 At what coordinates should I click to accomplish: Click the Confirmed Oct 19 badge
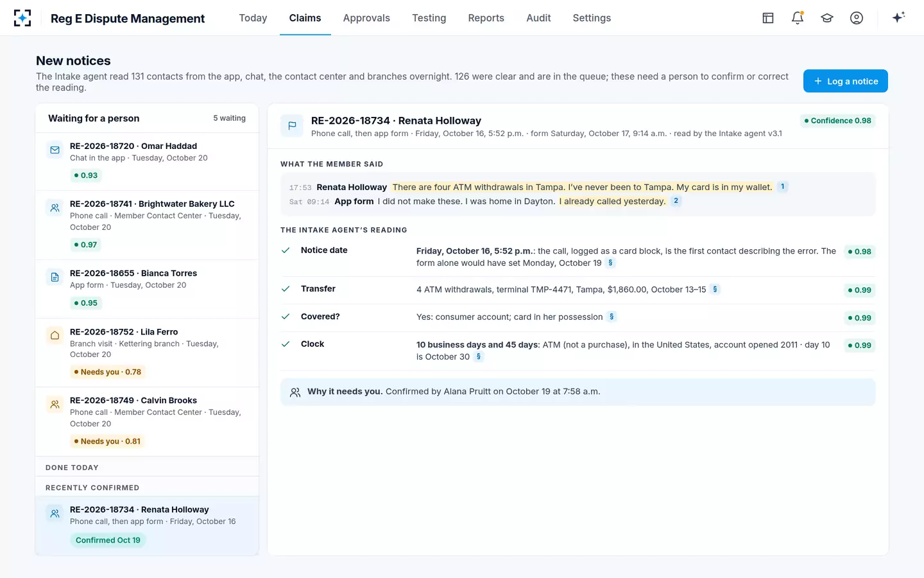coord(108,540)
